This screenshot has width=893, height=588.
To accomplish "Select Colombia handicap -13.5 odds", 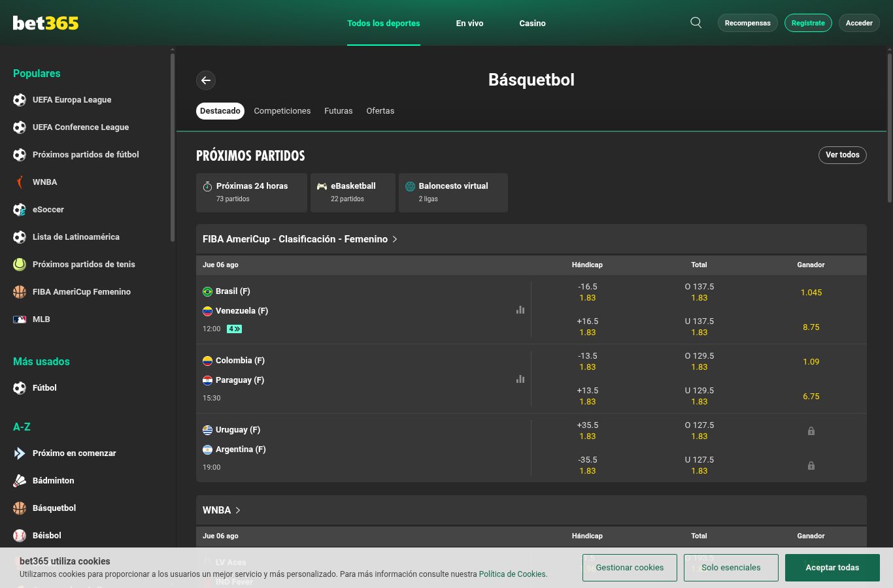I will pyautogui.click(x=588, y=361).
